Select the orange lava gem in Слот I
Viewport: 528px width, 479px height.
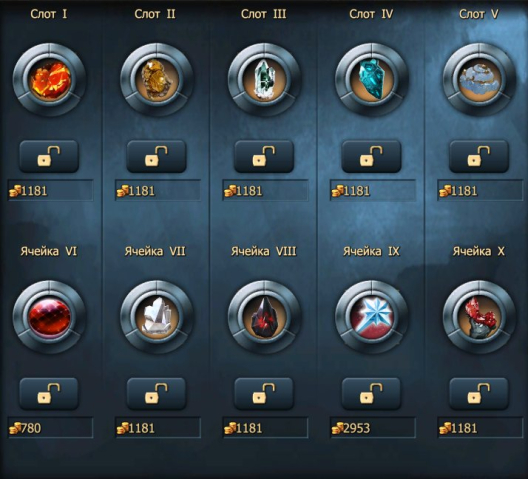pos(50,79)
